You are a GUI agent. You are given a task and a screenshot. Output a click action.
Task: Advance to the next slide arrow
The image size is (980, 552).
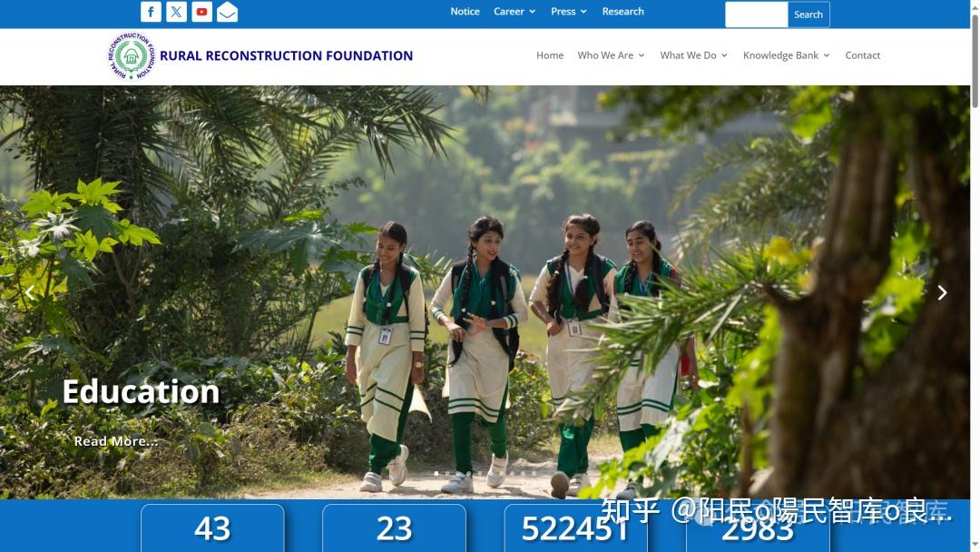tap(942, 292)
